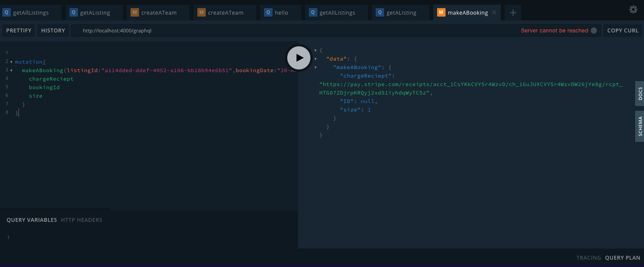
Task: Click the "size": 1 response line
Action: click(x=355, y=110)
